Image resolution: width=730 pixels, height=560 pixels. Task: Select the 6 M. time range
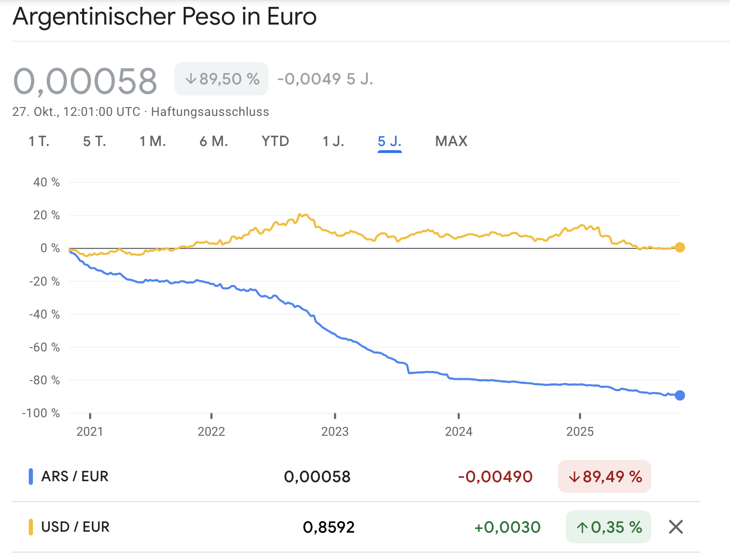pyautogui.click(x=214, y=141)
